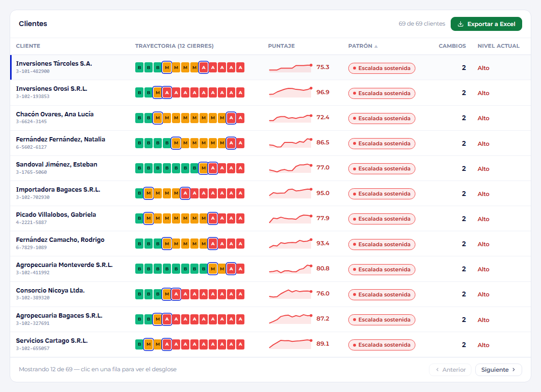
Task: Open Agropecuaria Monteverde S.R.L. row
Action: point(270,269)
